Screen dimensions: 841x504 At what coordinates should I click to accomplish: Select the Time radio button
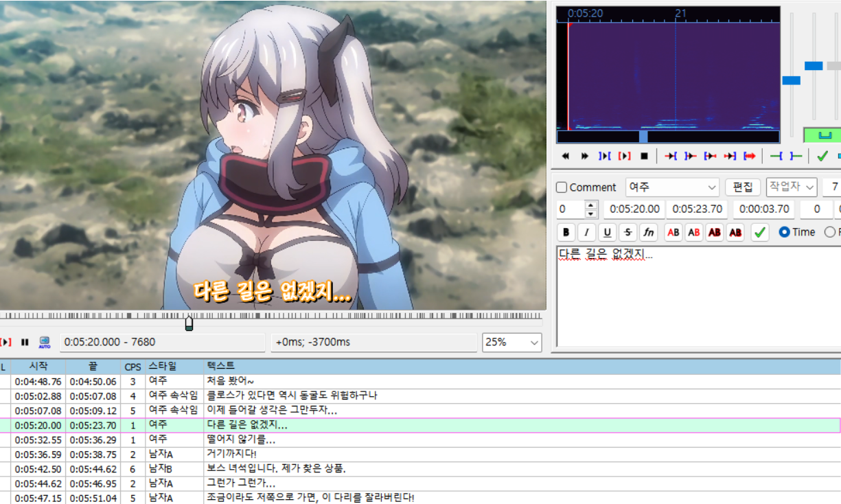pos(785,232)
